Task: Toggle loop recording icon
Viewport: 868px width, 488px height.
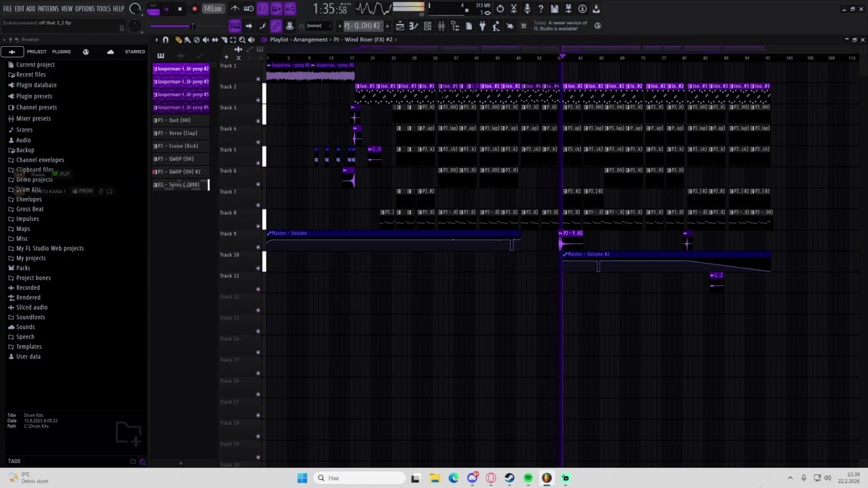Action: pos(290,9)
